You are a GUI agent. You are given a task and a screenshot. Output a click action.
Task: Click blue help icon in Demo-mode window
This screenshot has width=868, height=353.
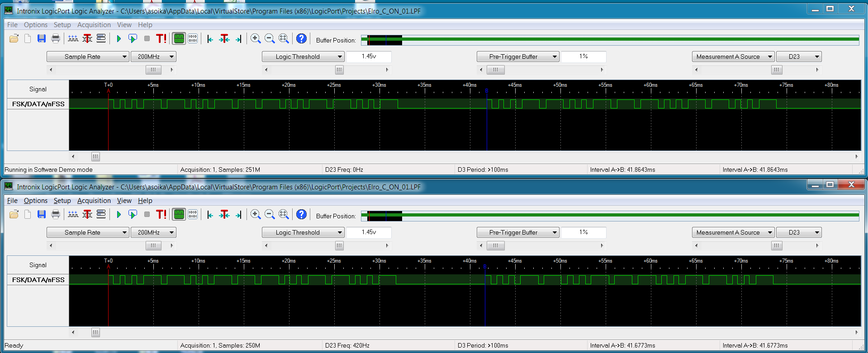click(302, 38)
